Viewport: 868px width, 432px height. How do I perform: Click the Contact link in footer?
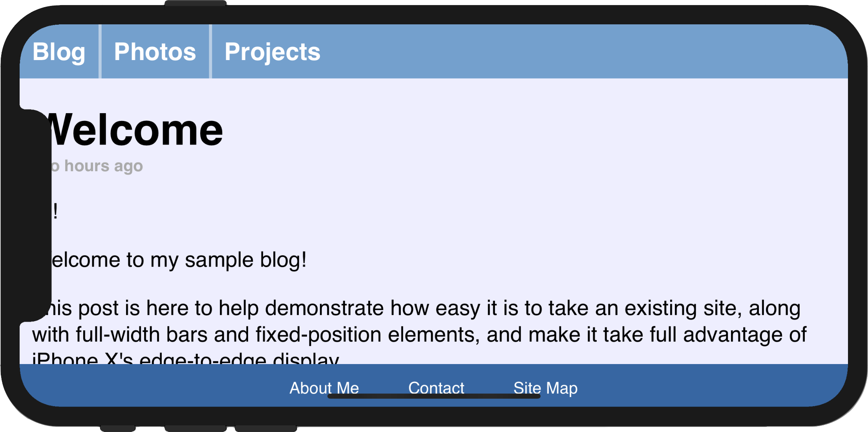pyautogui.click(x=436, y=388)
